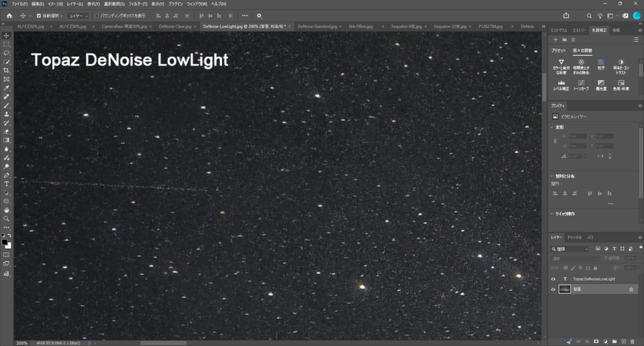Viewport: 644px width, 346px height.
Task: Collapse the 変形 transform section
Action: [552, 127]
